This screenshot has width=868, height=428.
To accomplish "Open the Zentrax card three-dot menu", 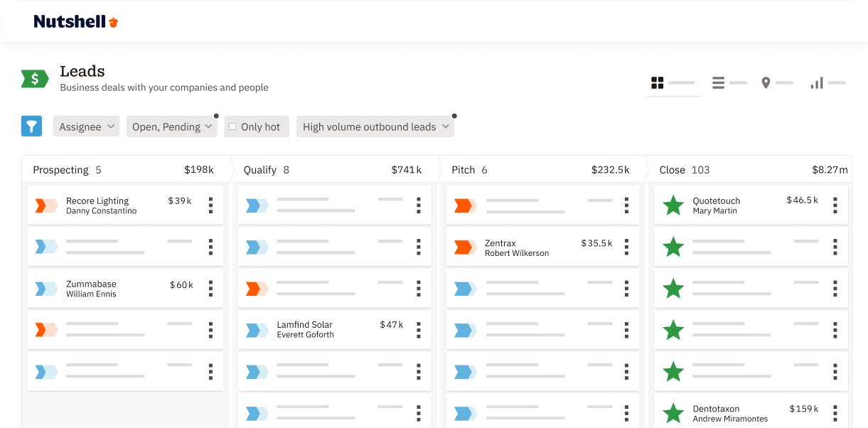I will pyautogui.click(x=626, y=247).
